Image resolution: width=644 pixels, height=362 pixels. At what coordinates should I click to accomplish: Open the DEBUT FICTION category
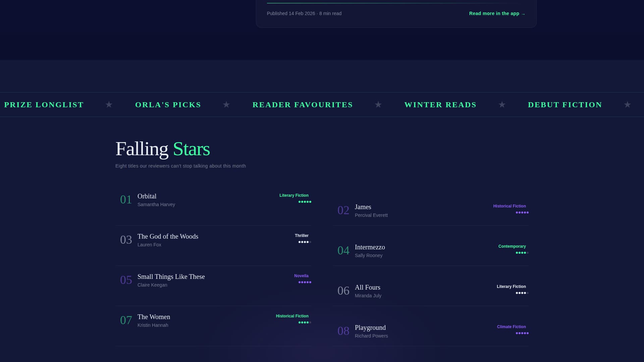(565, 105)
